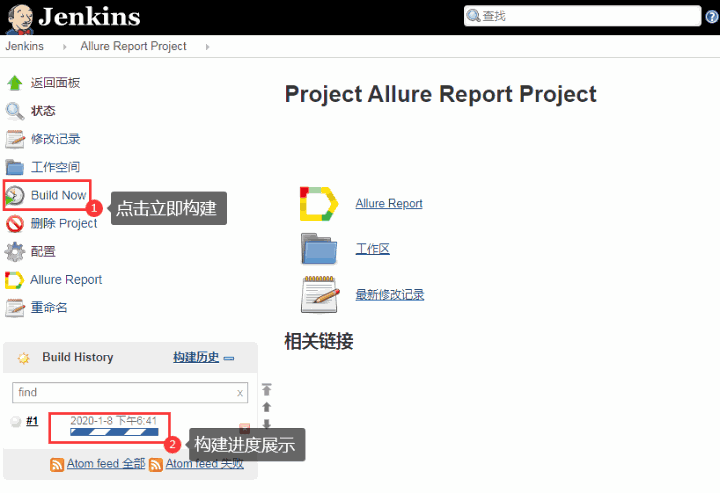Click the 2020-1-8 下午6:41 build timestamp
Screen dimensions: 720x493
[x=113, y=420]
